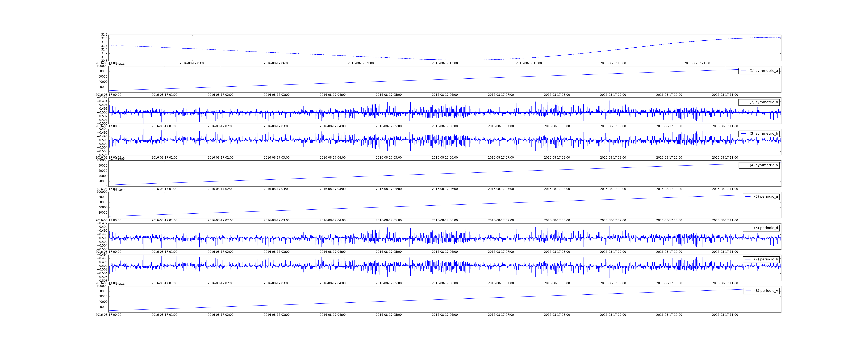
Task: Click the (6) periodic_d legend box
Action: tap(761, 228)
